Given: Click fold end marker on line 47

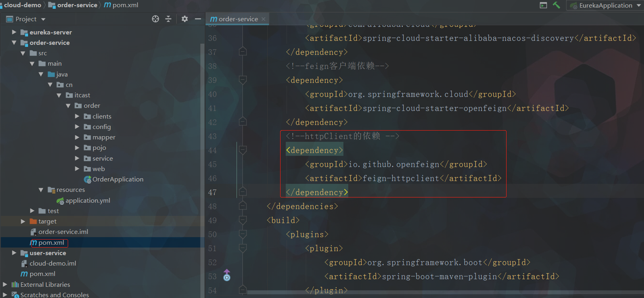Looking at the screenshot, I should tap(242, 192).
